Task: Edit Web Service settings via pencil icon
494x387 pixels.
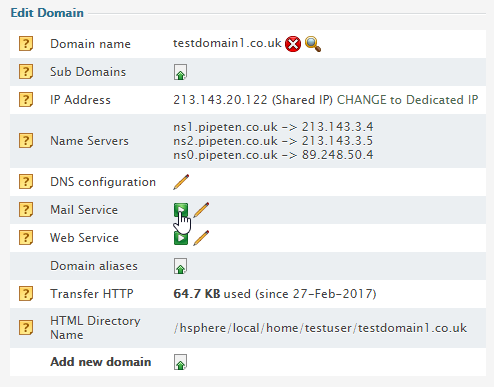Action: (201, 238)
